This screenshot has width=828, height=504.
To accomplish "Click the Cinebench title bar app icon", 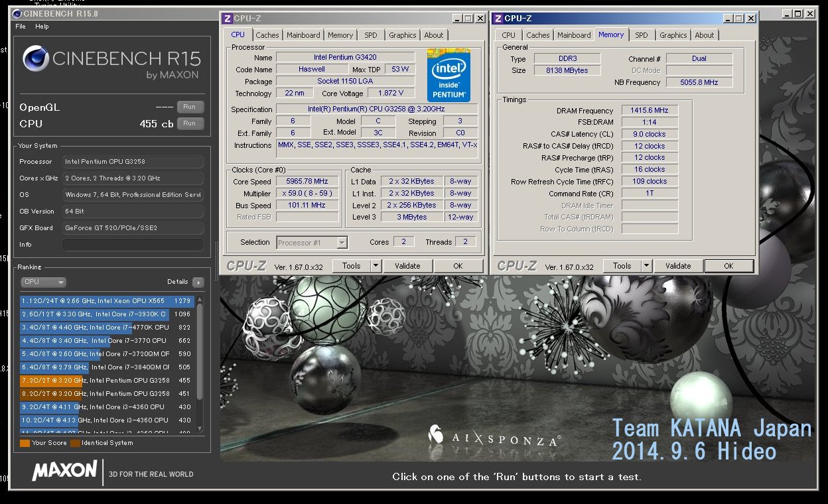I will 17,13.
